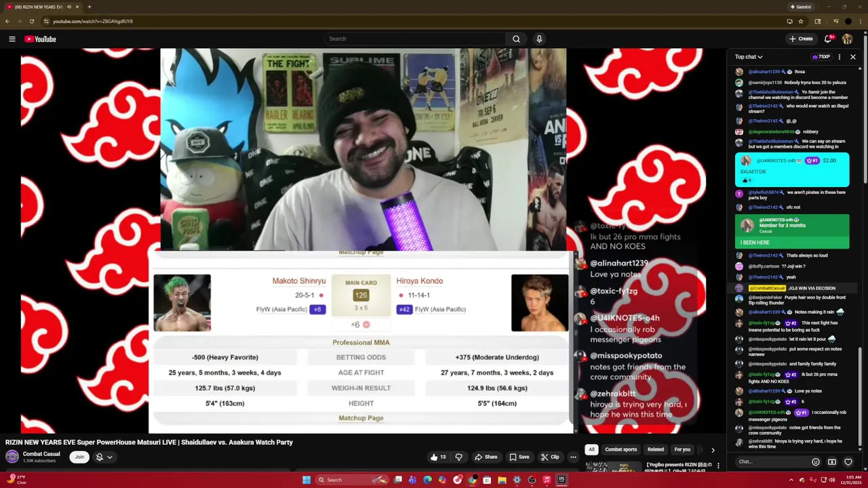Like the video with thumbs up

click(x=438, y=457)
